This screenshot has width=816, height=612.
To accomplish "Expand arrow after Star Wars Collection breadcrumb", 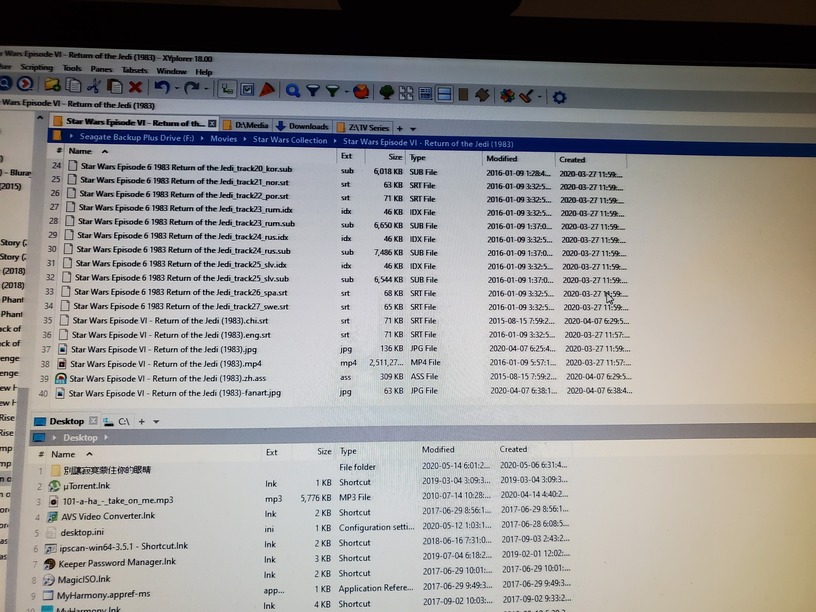I will click(x=335, y=141).
